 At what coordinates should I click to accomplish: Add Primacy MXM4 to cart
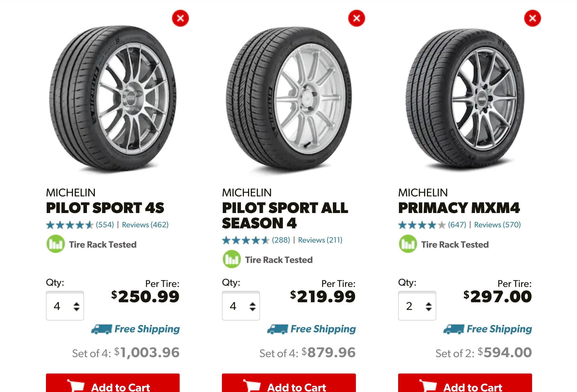[465, 383]
